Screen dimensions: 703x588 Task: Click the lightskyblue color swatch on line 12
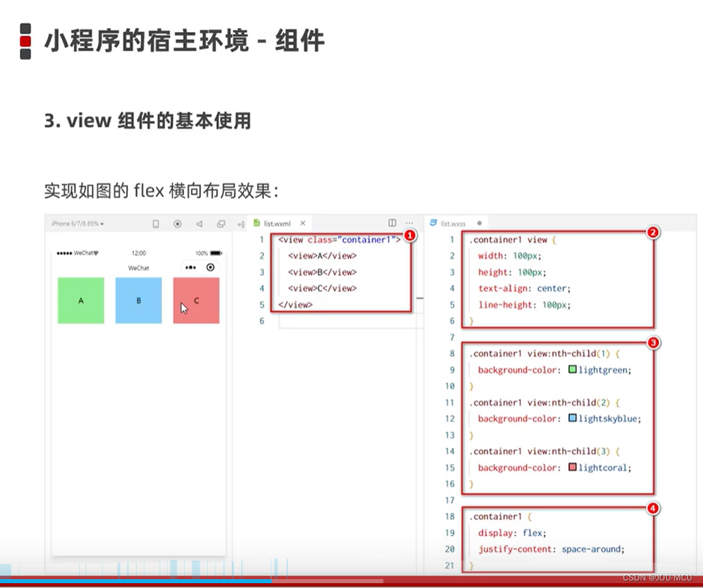point(572,418)
